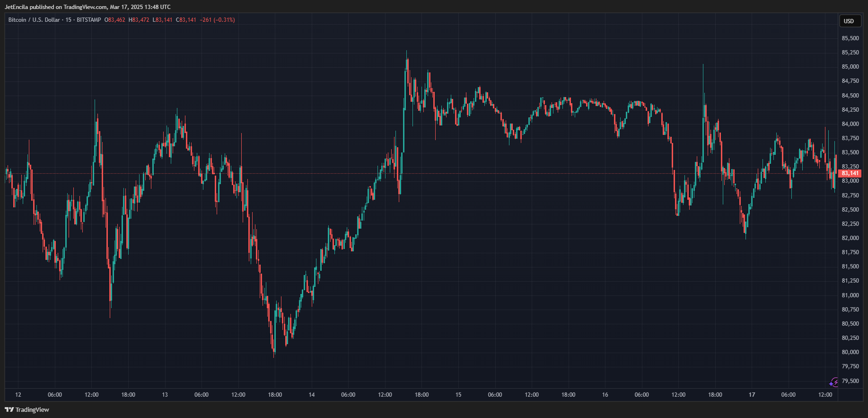This screenshot has height=418, width=868.
Task: Click the 84,250 price axis label
Action: pos(850,110)
